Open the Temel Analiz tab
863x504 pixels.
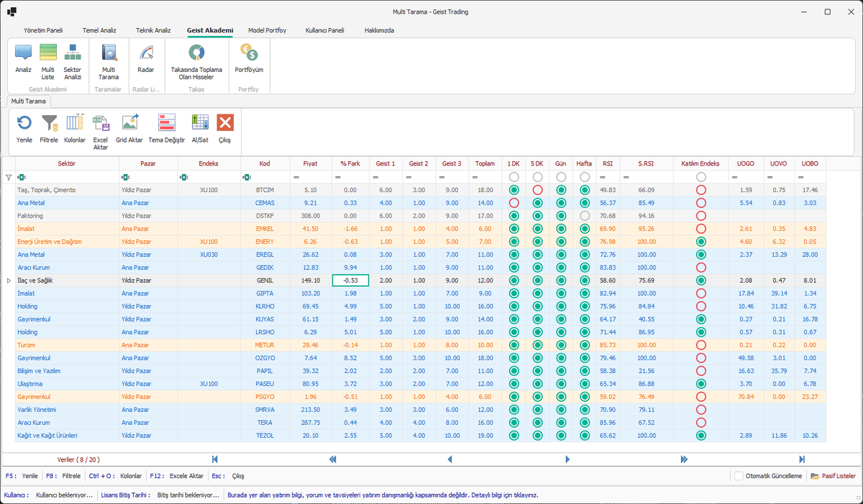[99, 31]
